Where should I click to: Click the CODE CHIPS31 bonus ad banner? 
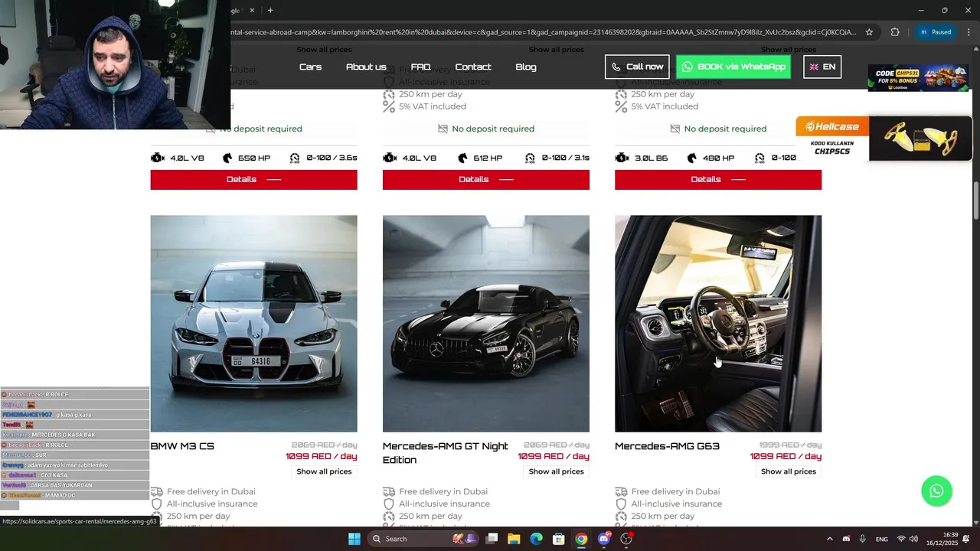tap(918, 79)
